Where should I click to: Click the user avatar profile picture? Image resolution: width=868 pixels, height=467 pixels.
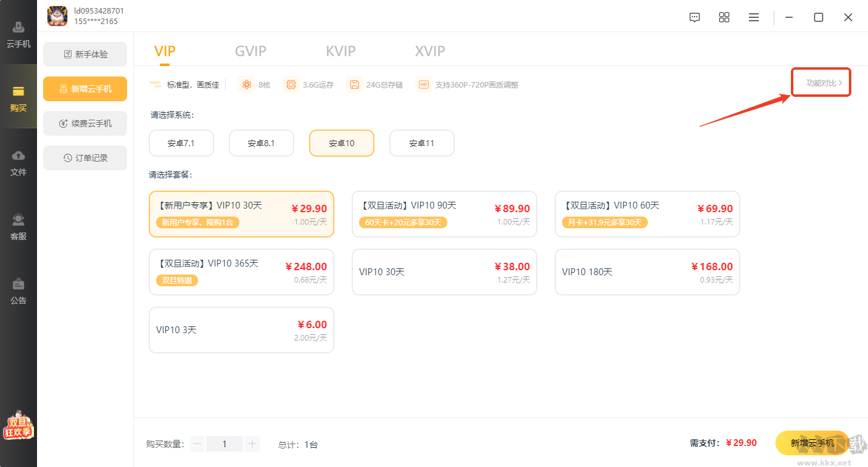(x=57, y=16)
